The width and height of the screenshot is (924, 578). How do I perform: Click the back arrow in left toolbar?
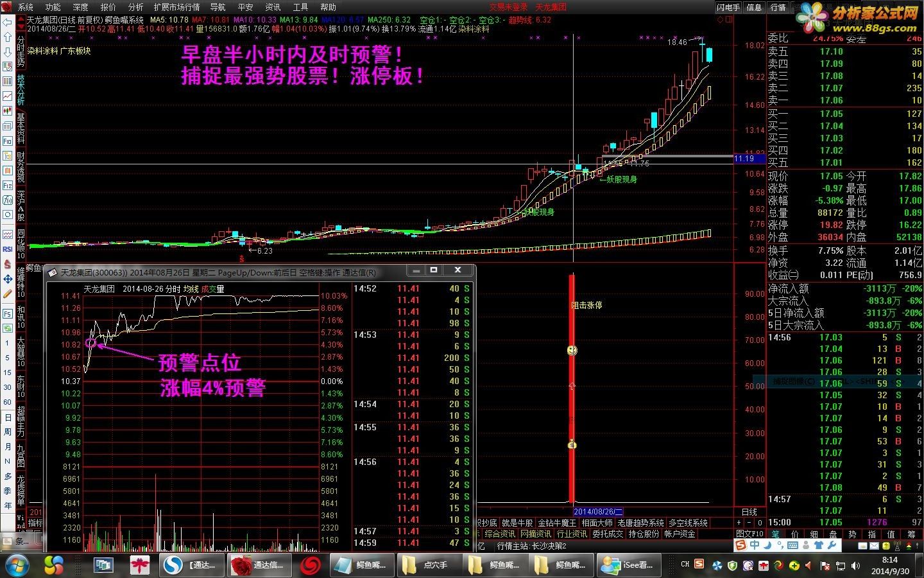7,22
